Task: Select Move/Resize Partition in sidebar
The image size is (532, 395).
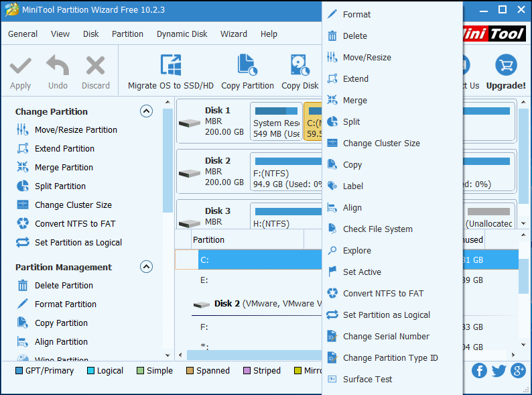Action: (x=67, y=129)
